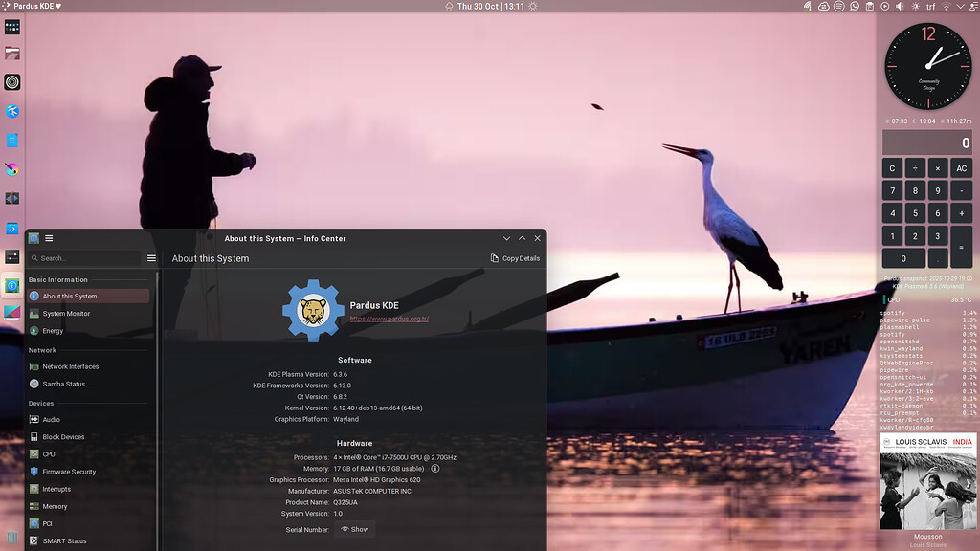Expand hidden system tray icons arrow
Viewport: 980px width, 551px height.
click(961, 6)
